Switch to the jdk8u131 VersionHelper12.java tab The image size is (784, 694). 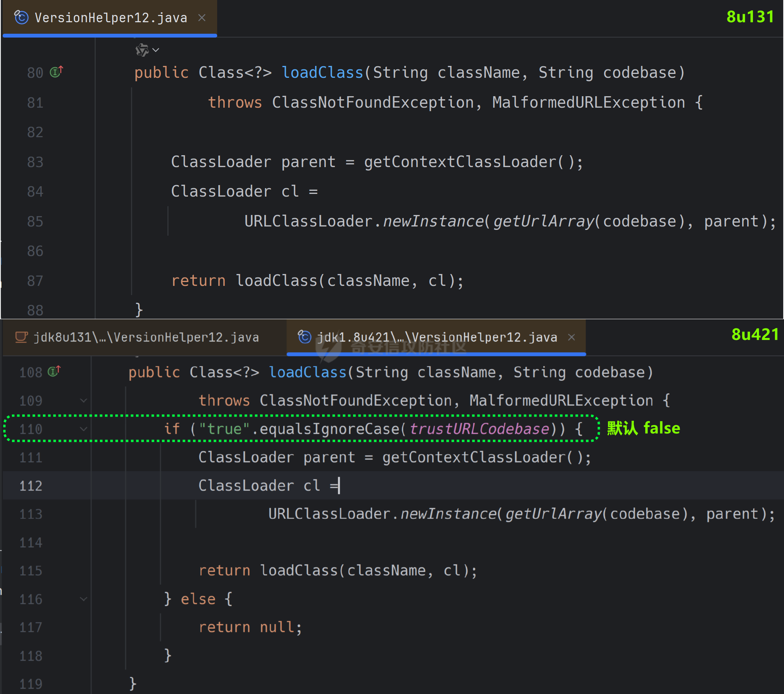145,337
